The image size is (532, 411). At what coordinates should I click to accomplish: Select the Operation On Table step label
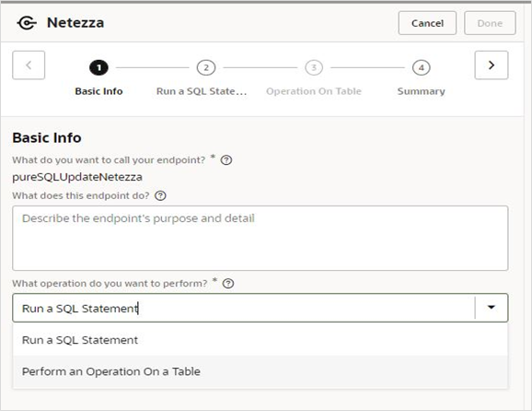[314, 91]
